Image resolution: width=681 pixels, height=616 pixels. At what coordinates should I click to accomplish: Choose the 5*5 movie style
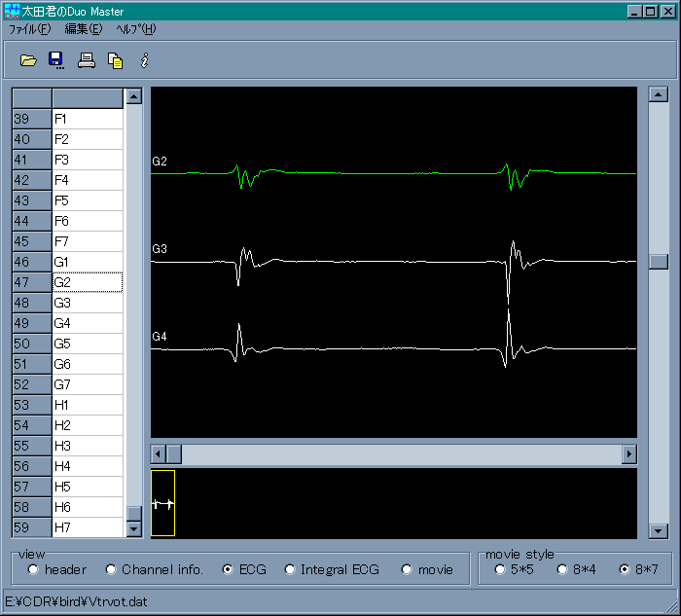coord(500,569)
